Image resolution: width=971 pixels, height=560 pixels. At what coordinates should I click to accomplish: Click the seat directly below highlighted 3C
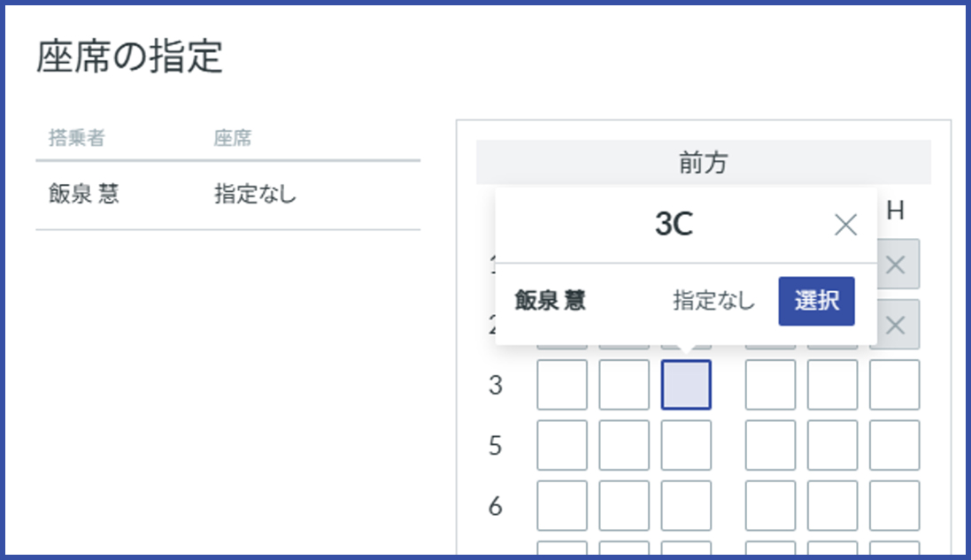point(686,446)
